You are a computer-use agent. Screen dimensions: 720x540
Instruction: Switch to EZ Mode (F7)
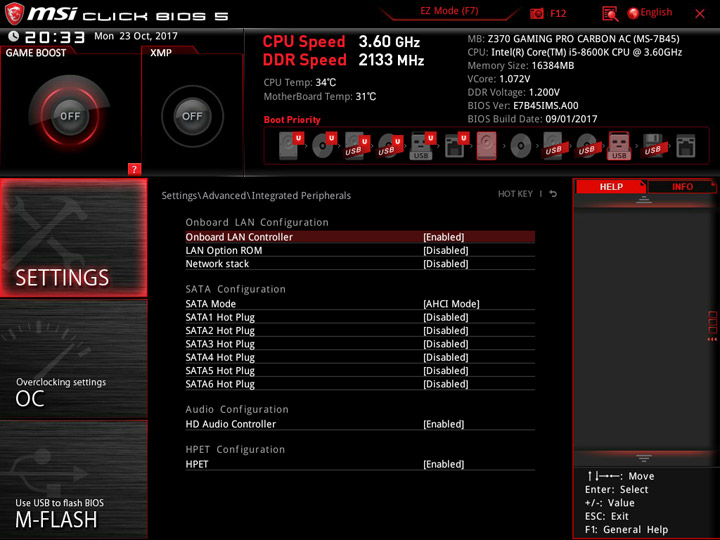[449, 11]
